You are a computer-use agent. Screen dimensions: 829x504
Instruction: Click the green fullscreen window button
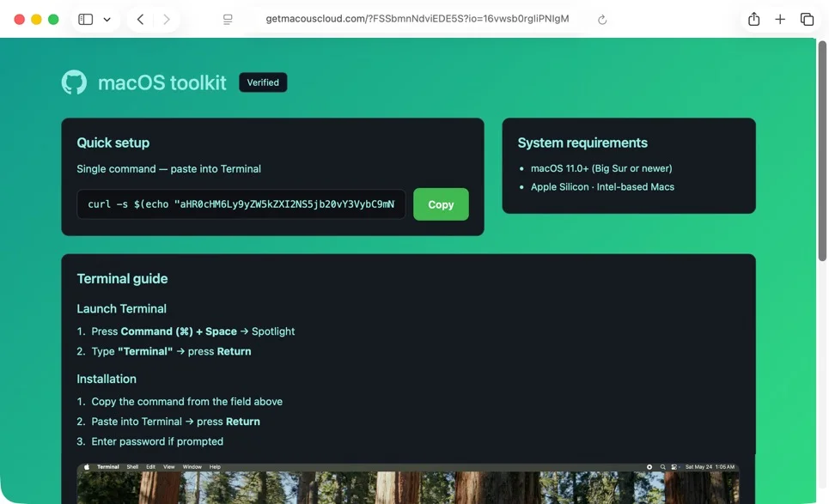[x=53, y=20]
